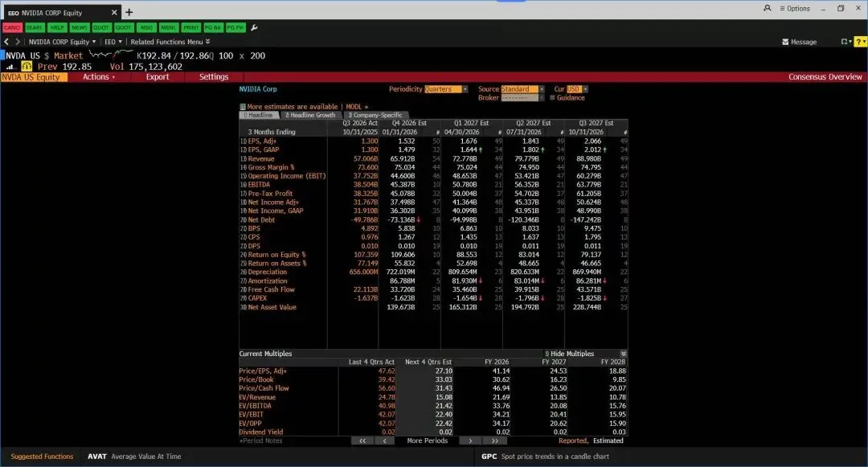Show previous period with single-left button
Image resolution: width=868 pixels, height=467 pixels.
(x=384, y=441)
